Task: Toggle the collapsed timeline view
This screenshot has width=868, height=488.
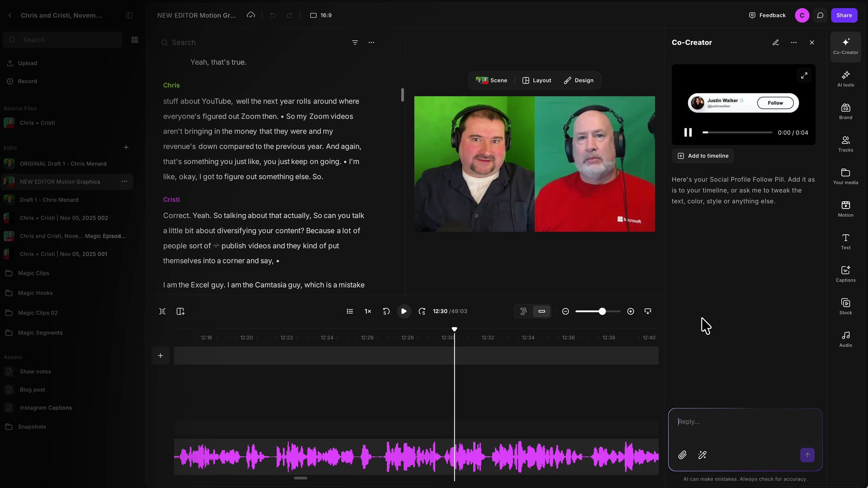Action: pos(542,311)
